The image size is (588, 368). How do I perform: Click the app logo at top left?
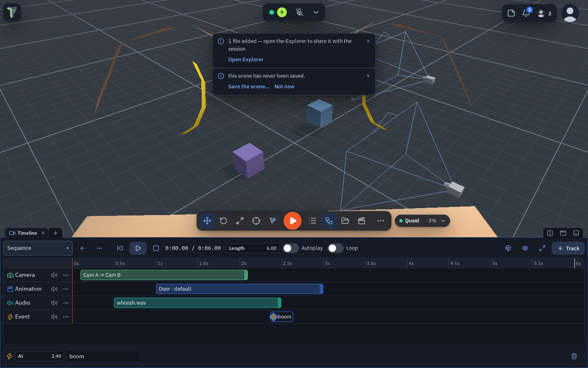[12, 12]
